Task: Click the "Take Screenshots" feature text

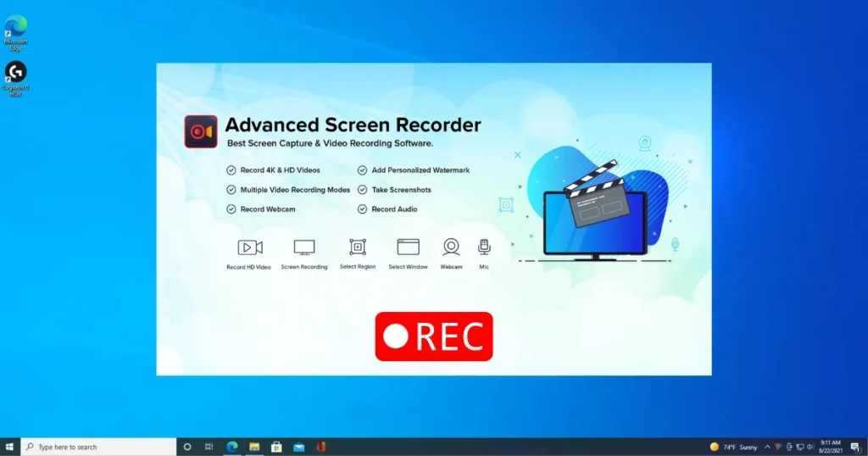Action: click(x=401, y=190)
